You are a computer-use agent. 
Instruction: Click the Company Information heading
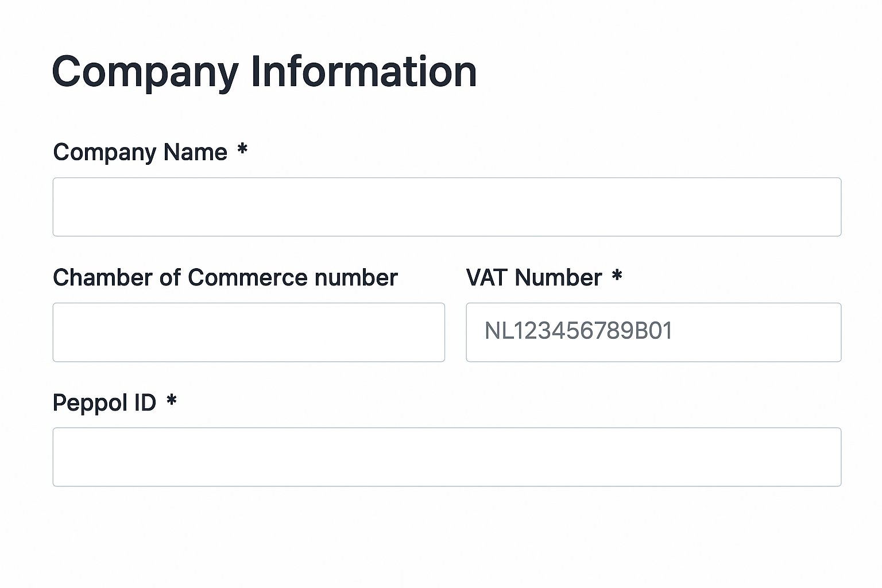264,72
